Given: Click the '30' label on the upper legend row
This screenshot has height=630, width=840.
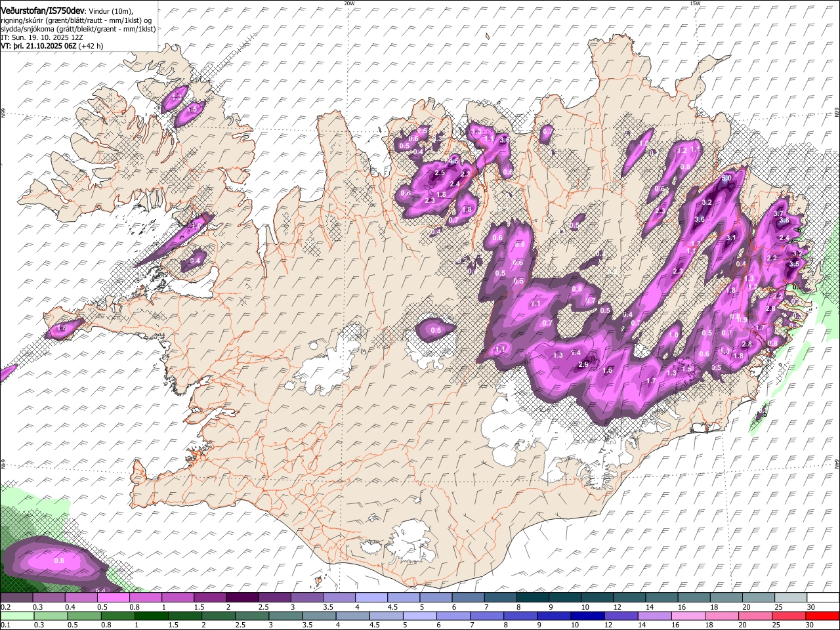Looking at the screenshot, I should pos(810,607).
